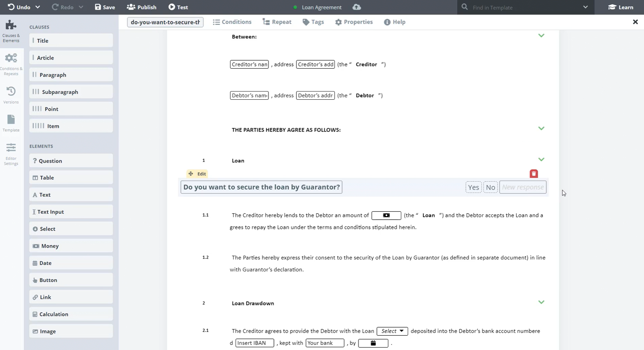Insert a Money element
The height and width of the screenshot is (350, 644).
pos(71,246)
